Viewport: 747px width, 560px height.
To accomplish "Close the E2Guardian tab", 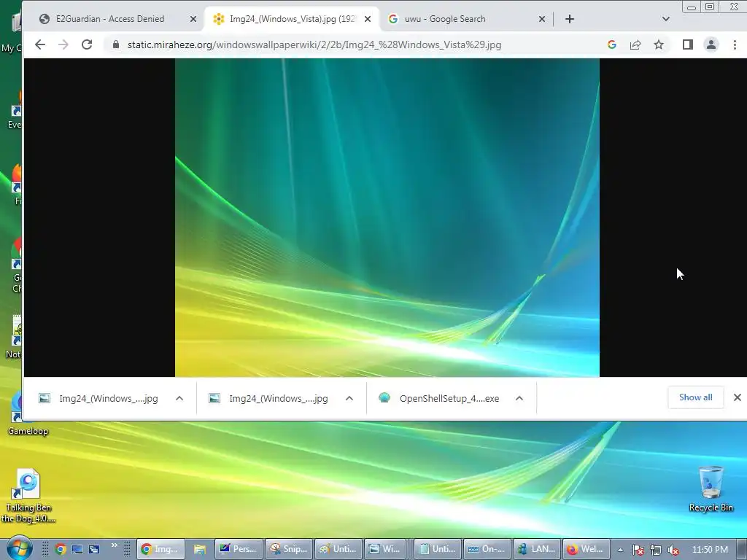I will 193,19.
